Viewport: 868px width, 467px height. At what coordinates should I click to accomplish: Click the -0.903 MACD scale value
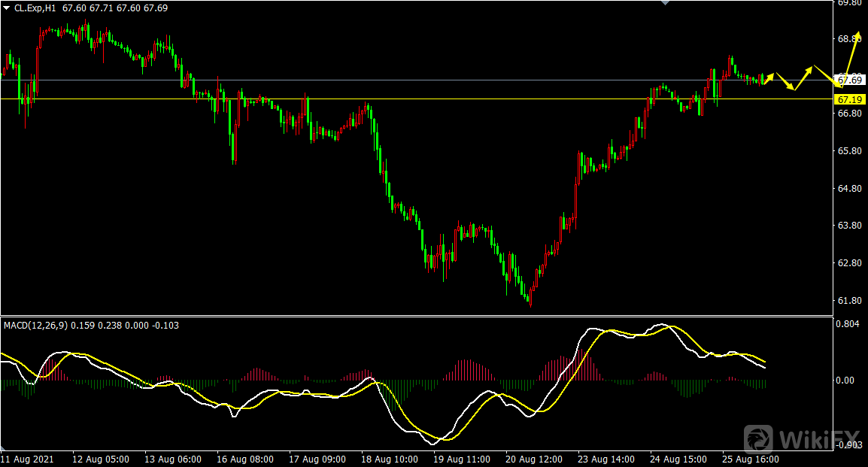pos(848,446)
